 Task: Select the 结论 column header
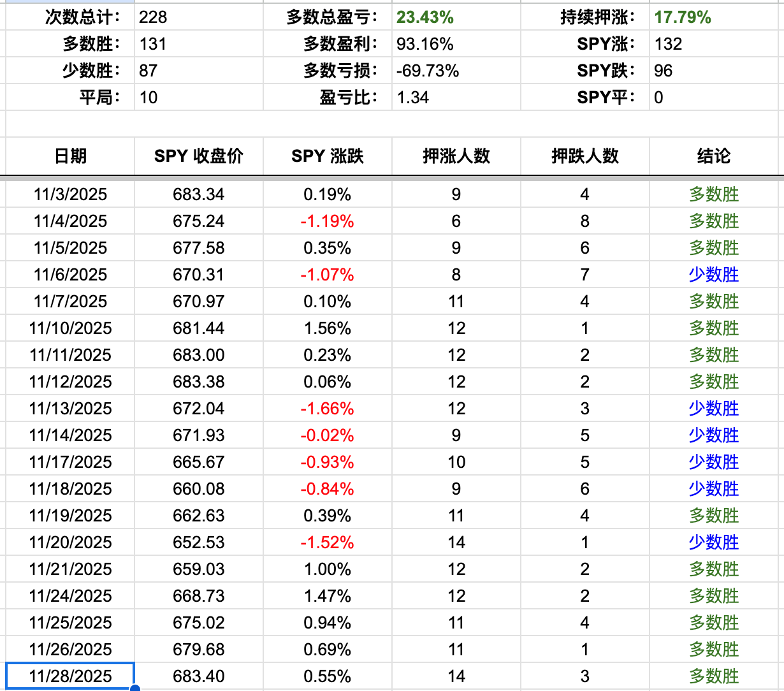pos(713,156)
